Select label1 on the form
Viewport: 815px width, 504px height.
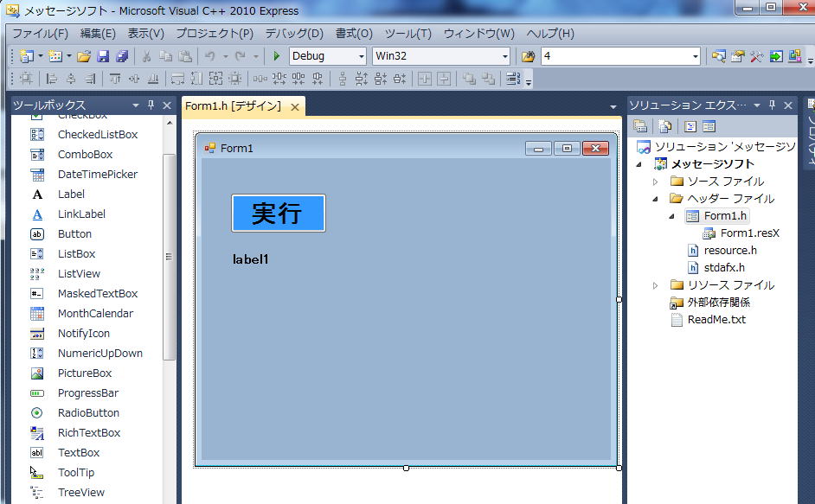(251, 259)
